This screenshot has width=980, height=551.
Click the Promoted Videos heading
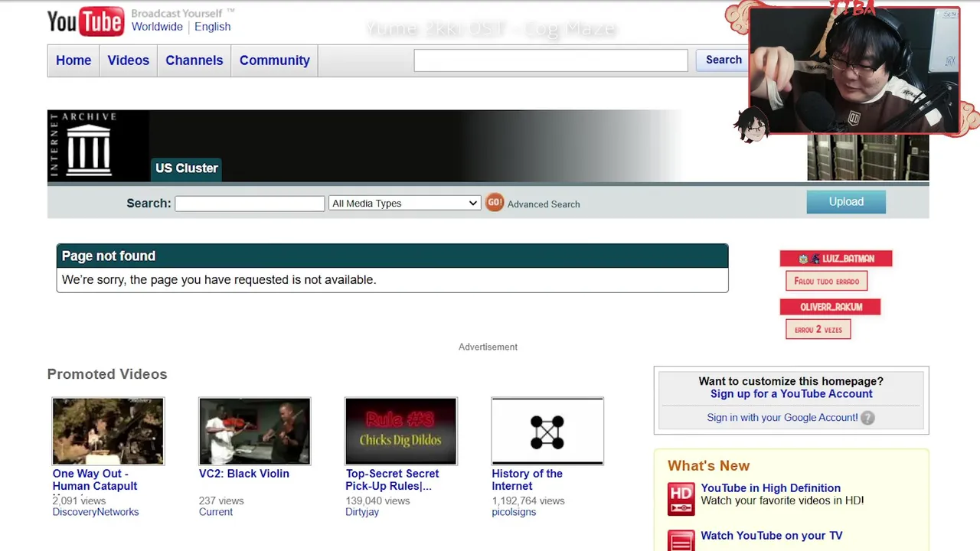[107, 374]
